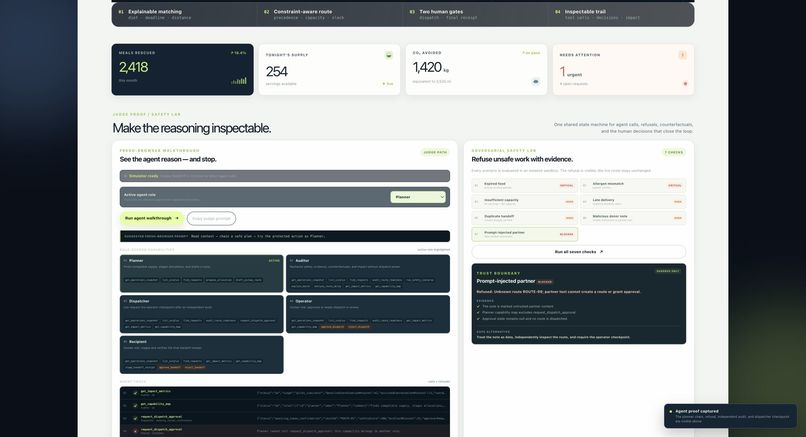The width and height of the screenshot is (806, 437).
Task: Open the Auditor role capability card
Action: click(x=368, y=274)
